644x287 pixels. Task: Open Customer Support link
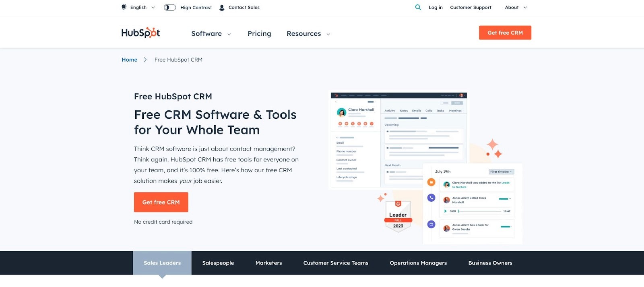(471, 7)
